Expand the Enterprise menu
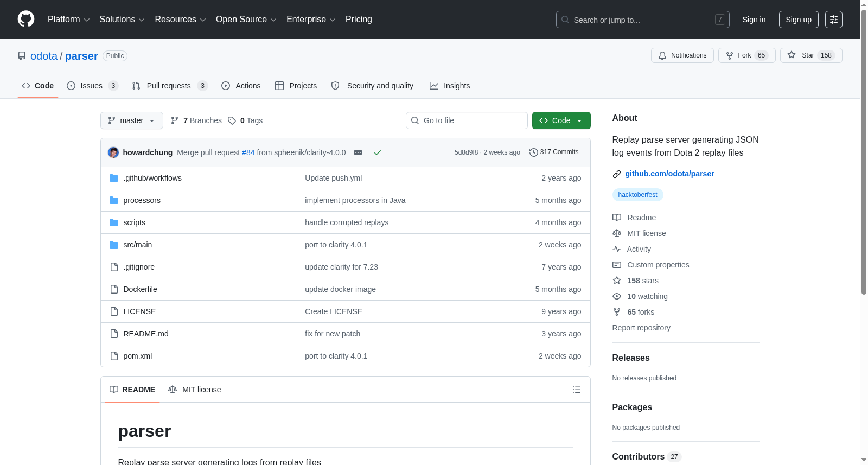Viewport: 868px width, 465px height. tap(311, 20)
